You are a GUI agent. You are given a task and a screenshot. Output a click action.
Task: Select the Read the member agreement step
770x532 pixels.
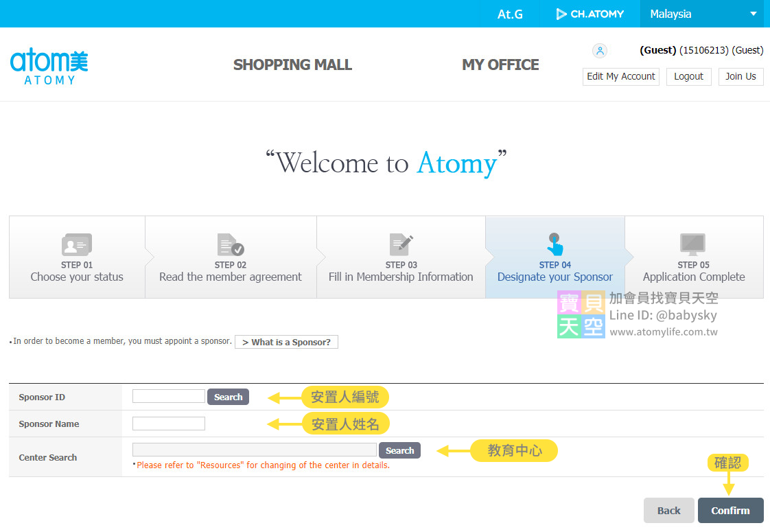(x=231, y=257)
